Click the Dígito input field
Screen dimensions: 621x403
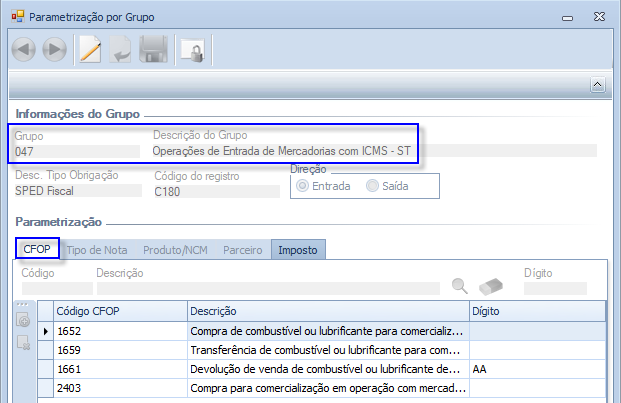click(x=555, y=289)
